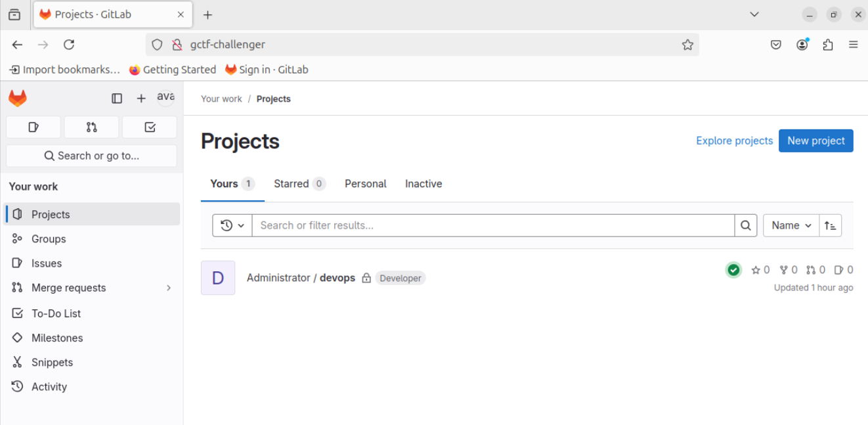Click the Projects breadcrumb text
868x425 pixels.
273,99
